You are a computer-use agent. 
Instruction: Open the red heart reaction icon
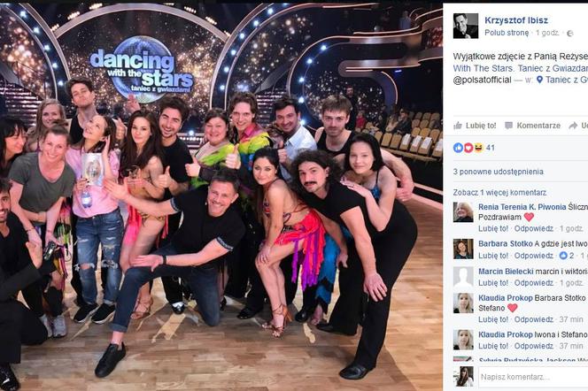(x=468, y=148)
